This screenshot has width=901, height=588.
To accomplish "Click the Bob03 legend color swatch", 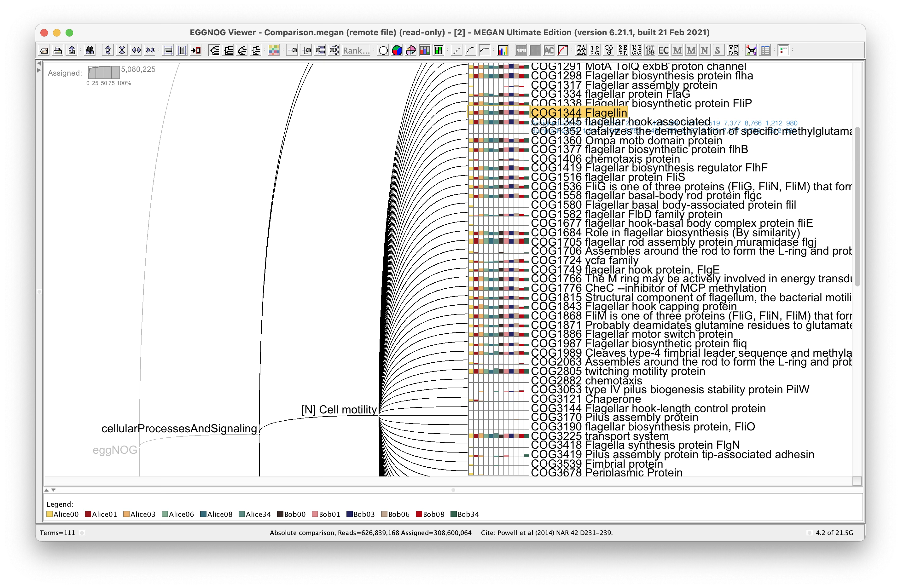I will pyautogui.click(x=350, y=514).
